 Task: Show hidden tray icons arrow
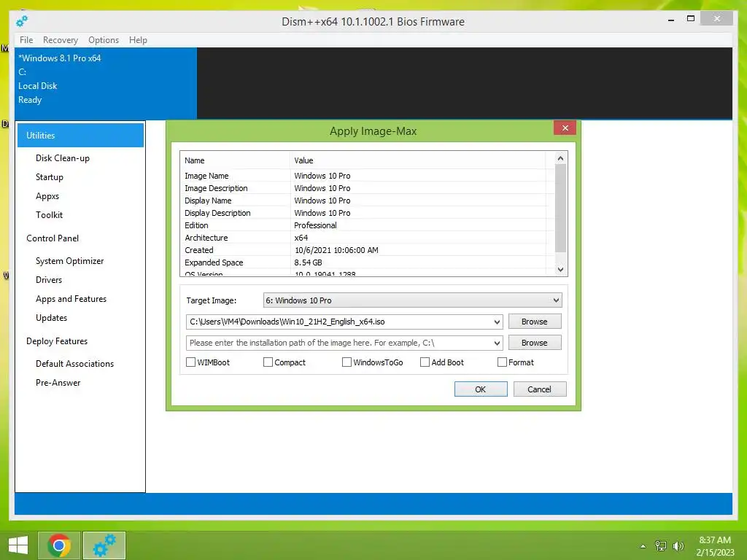pyautogui.click(x=643, y=546)
